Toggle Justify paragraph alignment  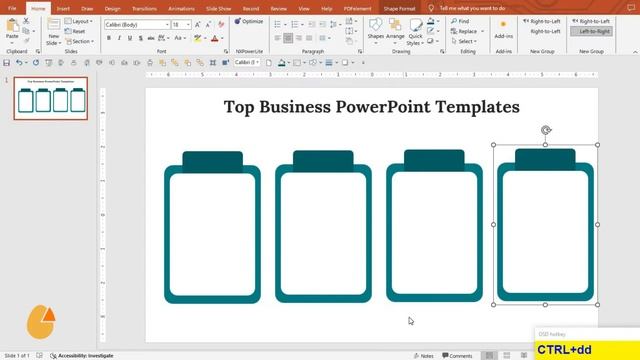(309, 38)
